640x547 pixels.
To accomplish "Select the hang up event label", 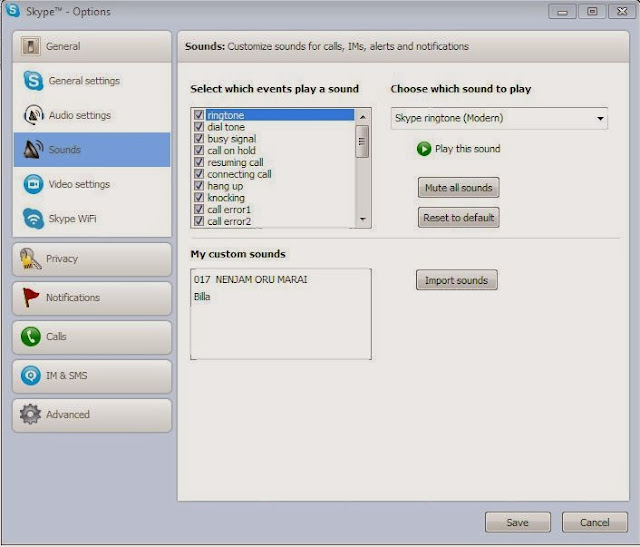I will tap(225, 186).
